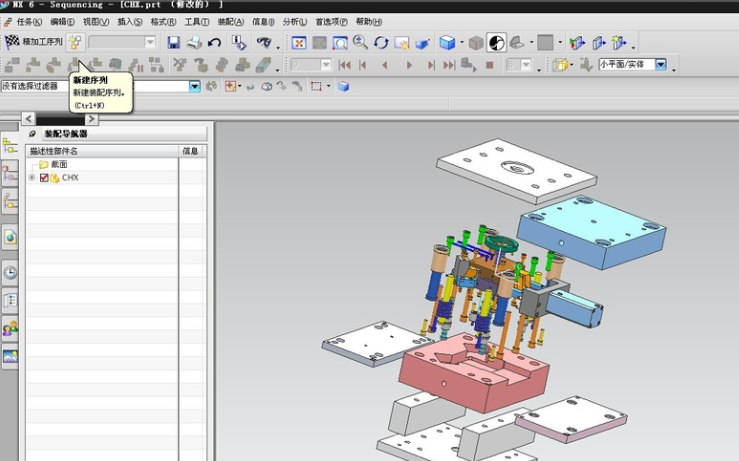Click the Undo arrow icon
The image size is (739, 461).
click(214, 42)
